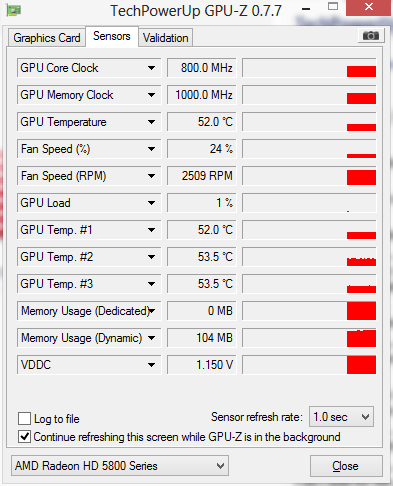This screenshot has height=486, width=393.
Task: Open Fan Speed (RPM) dropdown arrow
Action: pos(151,176)
